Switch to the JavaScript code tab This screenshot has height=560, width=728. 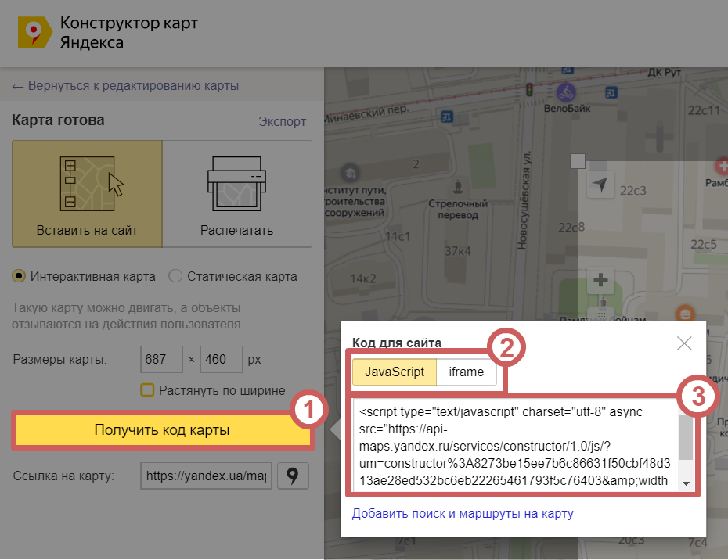(395, 372)
